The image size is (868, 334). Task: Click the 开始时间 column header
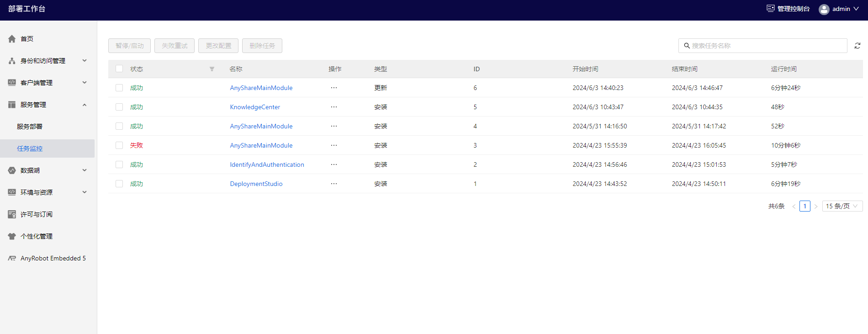[x=585, y=69]
